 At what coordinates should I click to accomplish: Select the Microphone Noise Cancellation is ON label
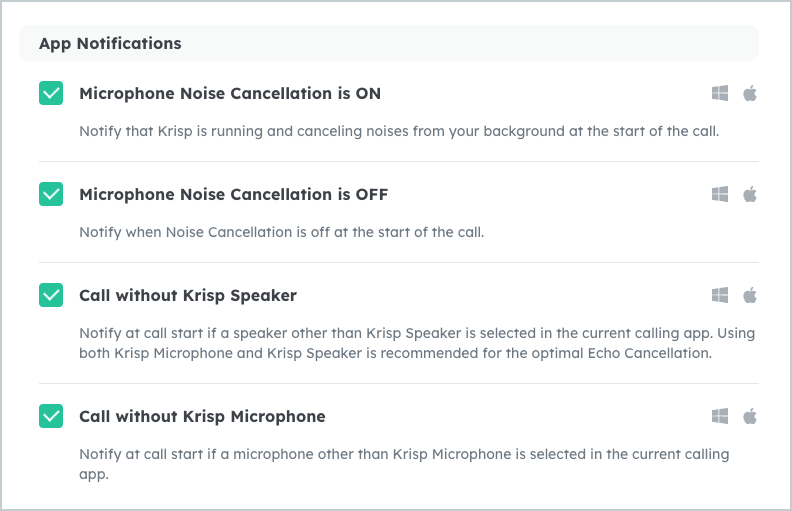(230, 93)
